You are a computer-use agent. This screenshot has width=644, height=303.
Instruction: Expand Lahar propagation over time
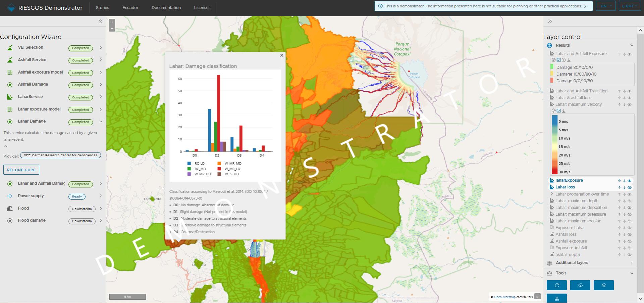(x=552, y=194)
